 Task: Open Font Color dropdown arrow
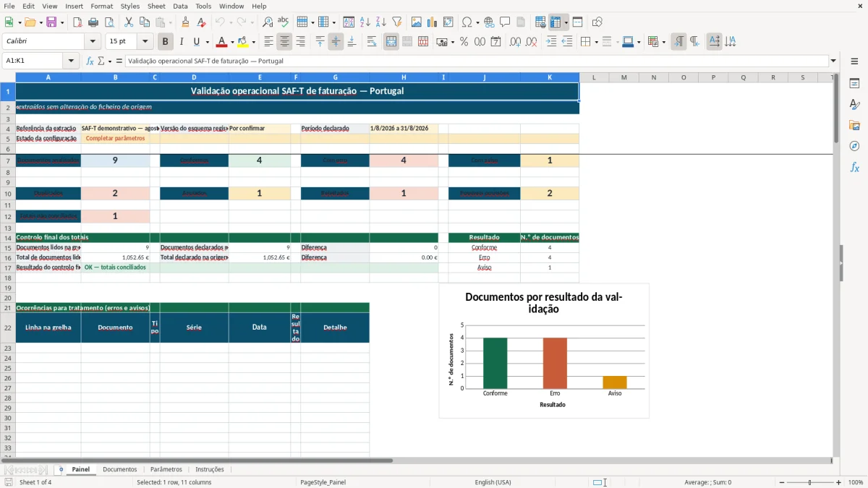pyautogui.click(x=233, y=42)
